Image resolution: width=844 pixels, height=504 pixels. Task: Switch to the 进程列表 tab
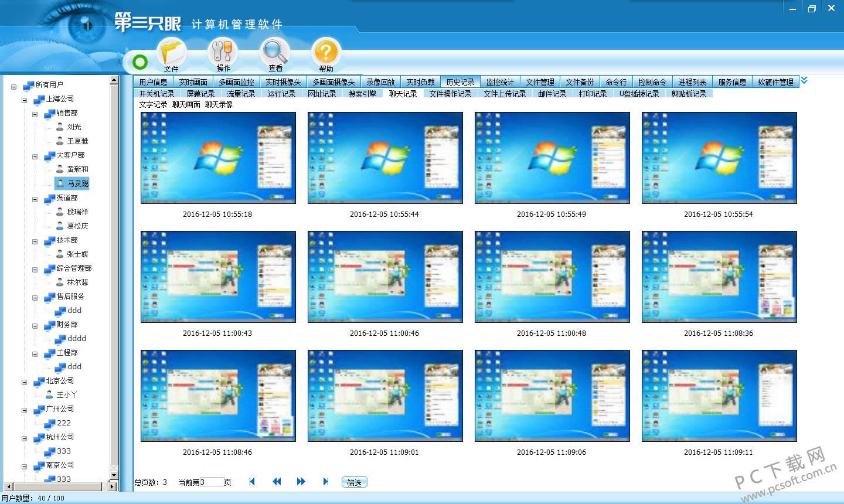pyautogui.click(x=692, y=82)
